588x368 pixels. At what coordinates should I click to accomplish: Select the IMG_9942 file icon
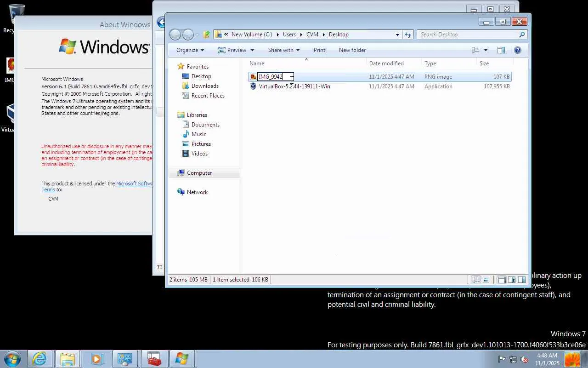(x=253, y=77)
